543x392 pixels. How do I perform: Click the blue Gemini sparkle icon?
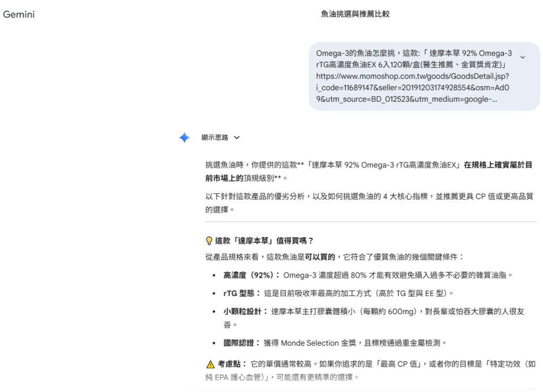[x=184, y=138]
